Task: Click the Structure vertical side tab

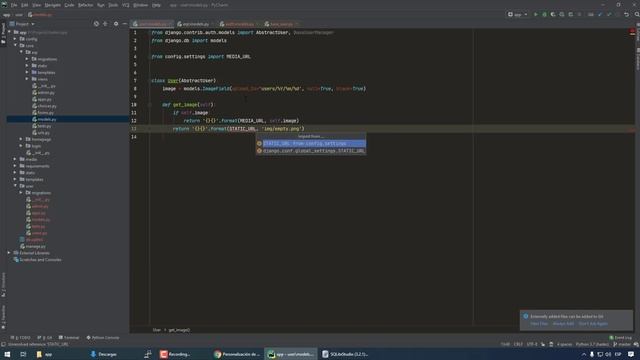Action: [3, 284]
